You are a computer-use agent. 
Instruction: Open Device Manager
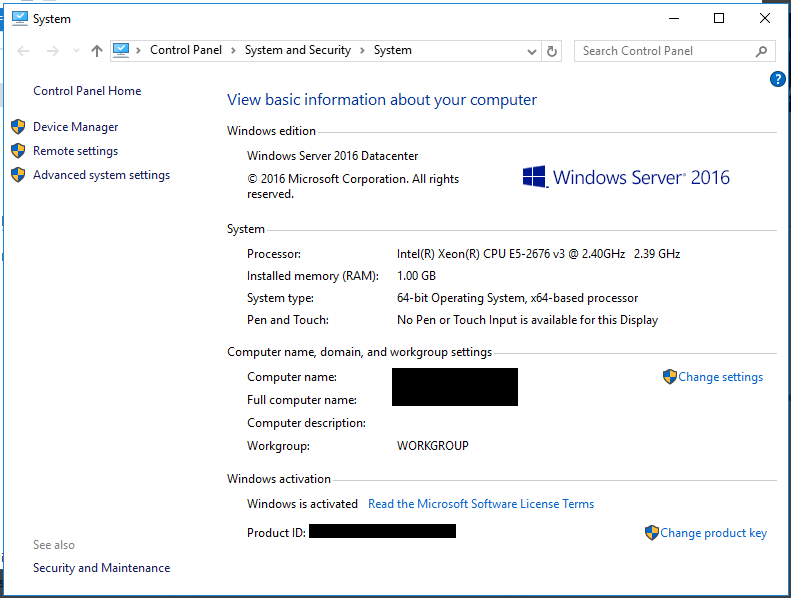(75, 127)
